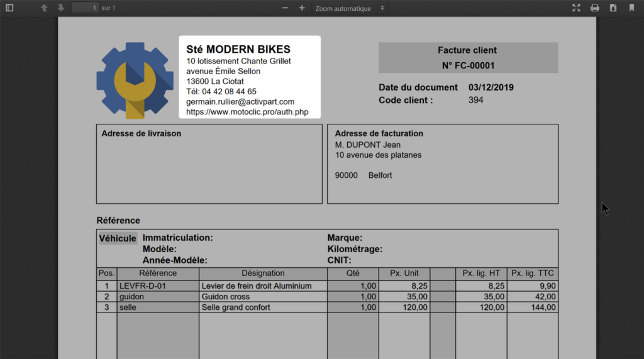Click the Selle grand confort designation
Image resolution: width=644 pixels, height=359 pixels.
[x=236, y=307]
